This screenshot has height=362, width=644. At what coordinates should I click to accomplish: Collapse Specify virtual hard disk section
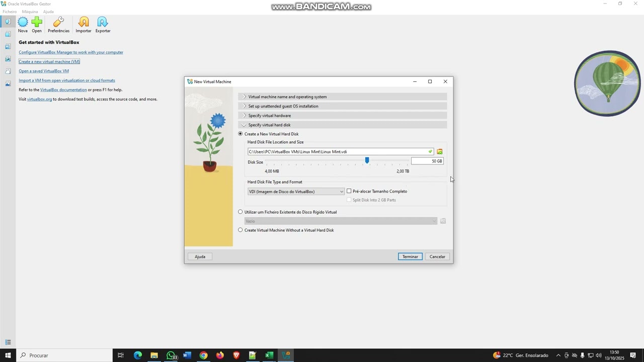click(343, 125)
